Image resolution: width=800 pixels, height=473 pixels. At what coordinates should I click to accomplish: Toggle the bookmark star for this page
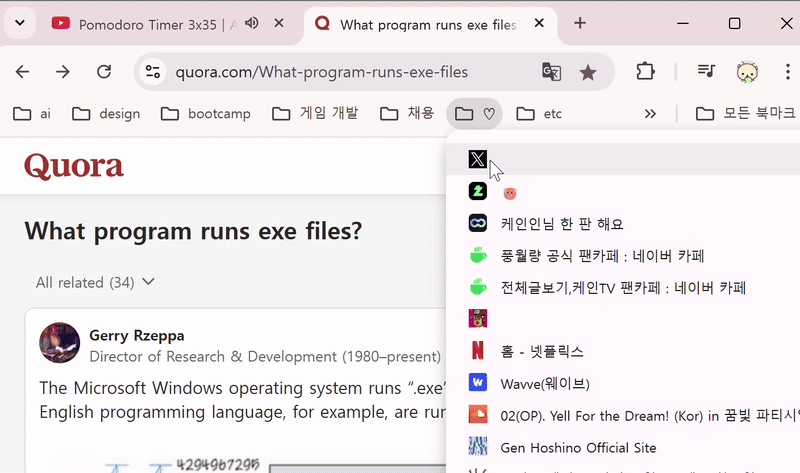coord(588,72)
